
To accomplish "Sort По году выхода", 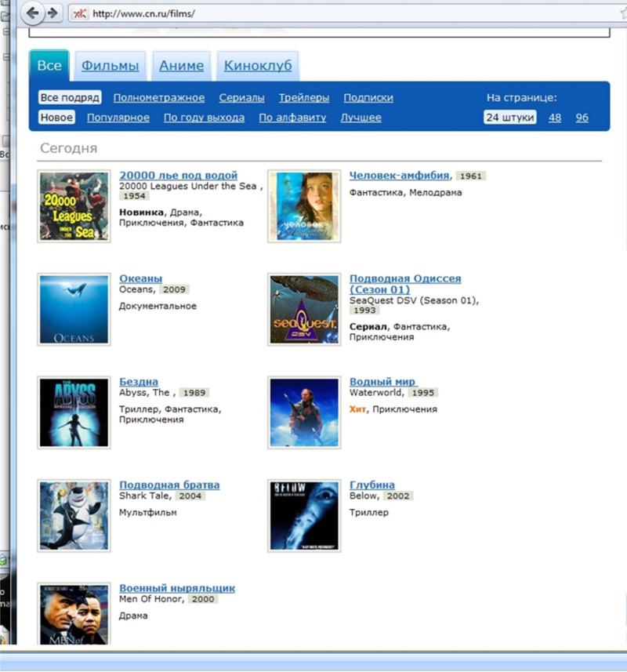I will click(x=204, y=118).
